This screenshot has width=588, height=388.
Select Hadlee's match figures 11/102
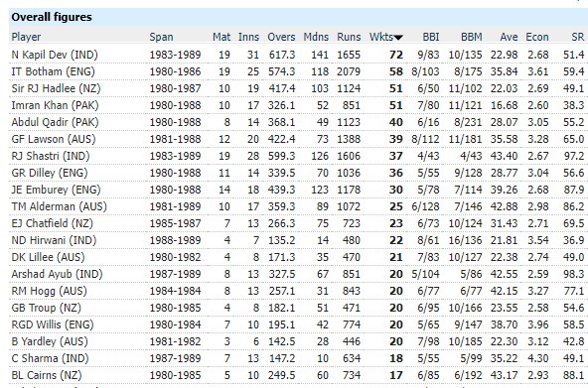click(466, 88)
